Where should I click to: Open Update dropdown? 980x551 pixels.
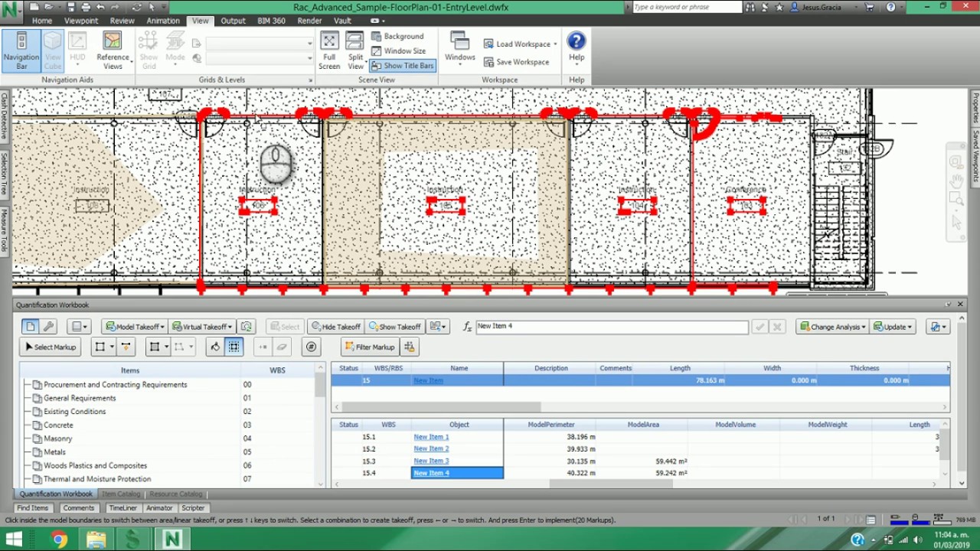(893, 327)
